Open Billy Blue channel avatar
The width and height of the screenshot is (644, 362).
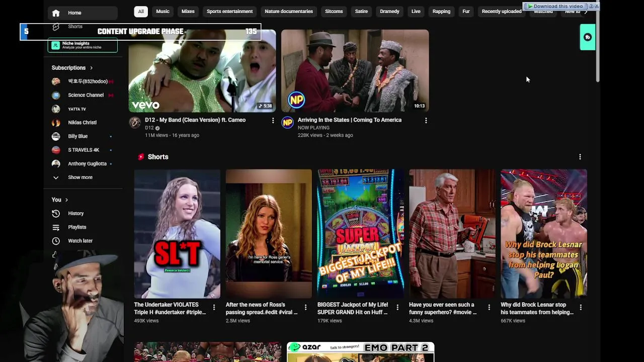(x=56, y=136)
